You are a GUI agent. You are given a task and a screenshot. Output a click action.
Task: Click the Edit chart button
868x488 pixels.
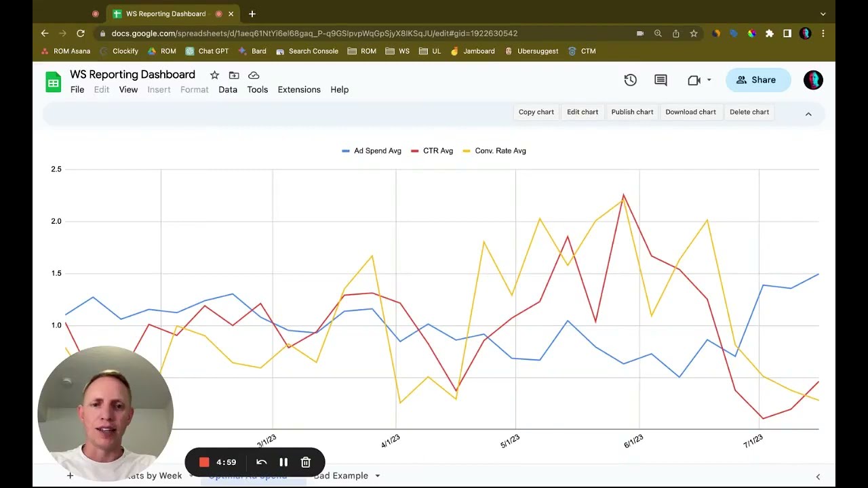coord(583,112)
